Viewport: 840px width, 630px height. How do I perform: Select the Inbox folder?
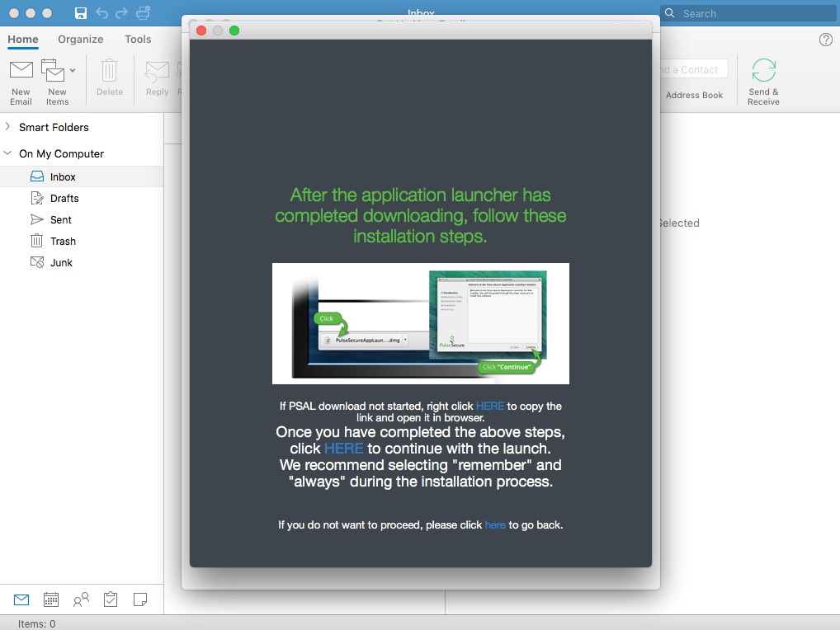[x=82, y=176]
